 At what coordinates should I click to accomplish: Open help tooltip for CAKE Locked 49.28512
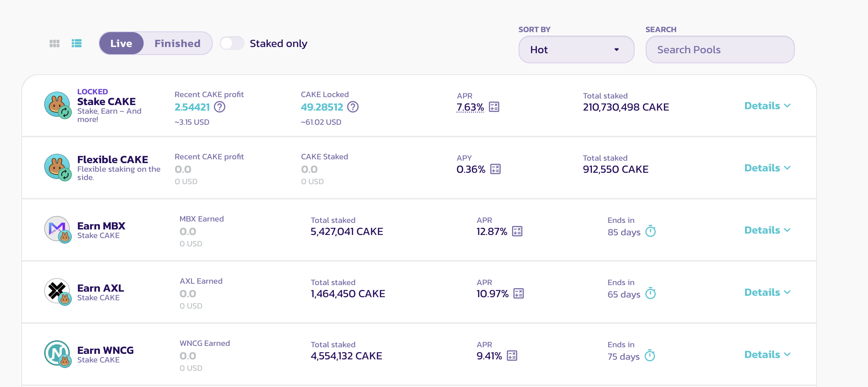[353, 107]
